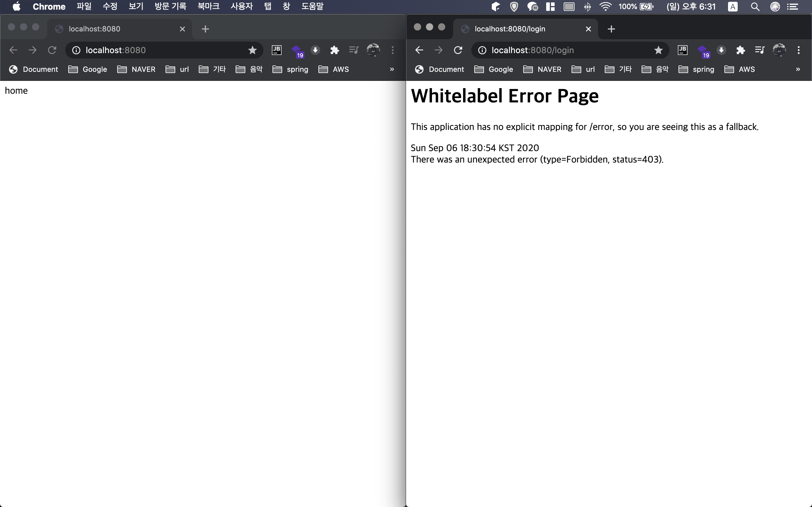Click media control icon in right toolbar
Screen dimensions: 812x507
pyautogui.click(x=760, y=50)
